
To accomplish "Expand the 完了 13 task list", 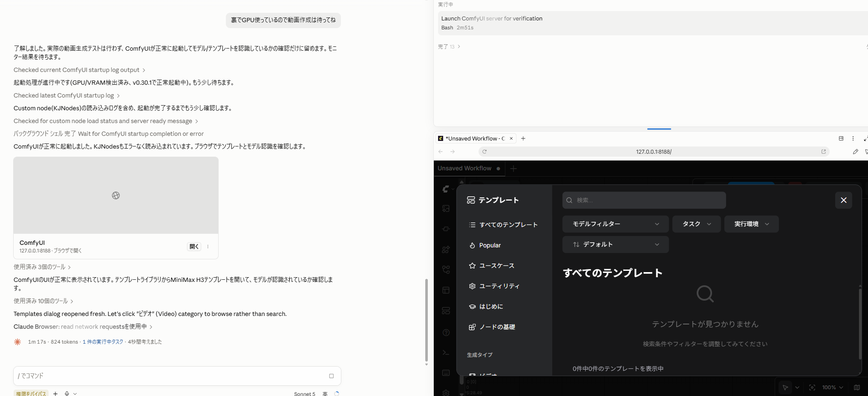I will click(449, 46).
